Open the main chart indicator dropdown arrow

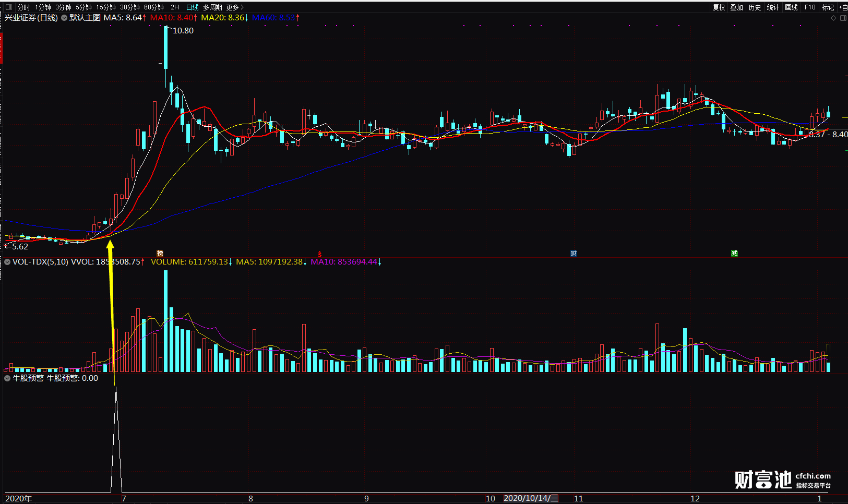coord(64,18)
